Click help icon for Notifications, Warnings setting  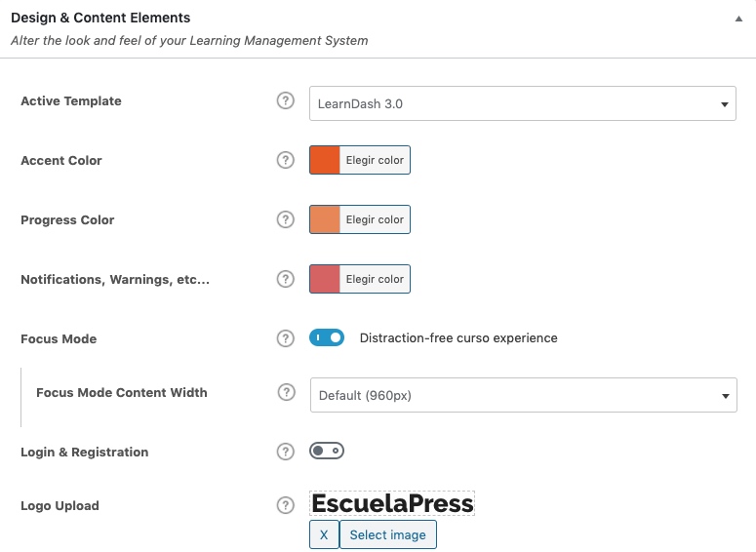[286, 279]
